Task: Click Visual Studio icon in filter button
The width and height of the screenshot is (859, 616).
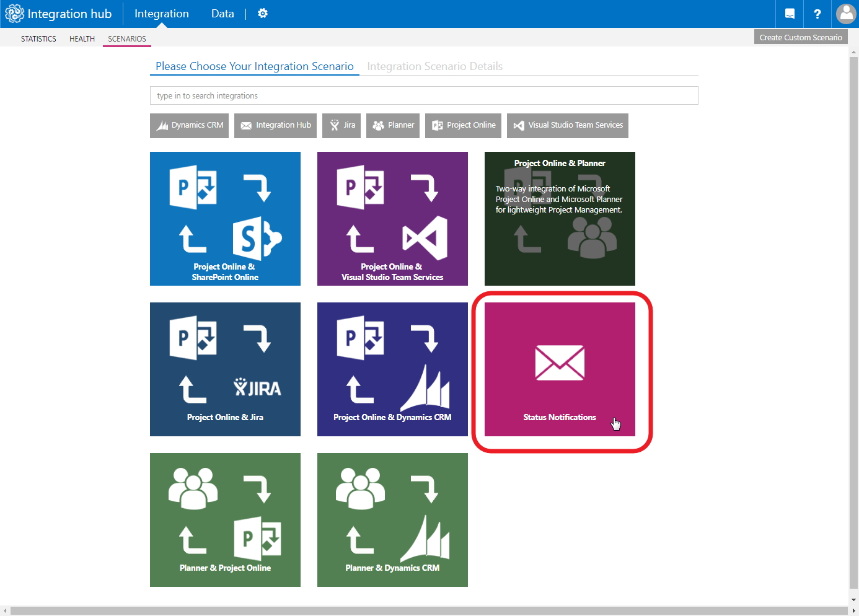Action: tap(519, 125)
